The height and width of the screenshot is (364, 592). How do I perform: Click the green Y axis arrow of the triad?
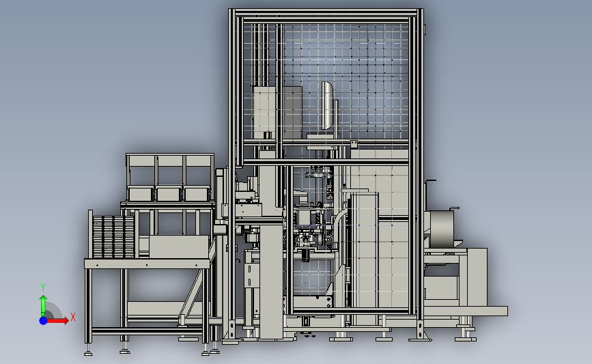pyautogui.click(x=43, y=306)
